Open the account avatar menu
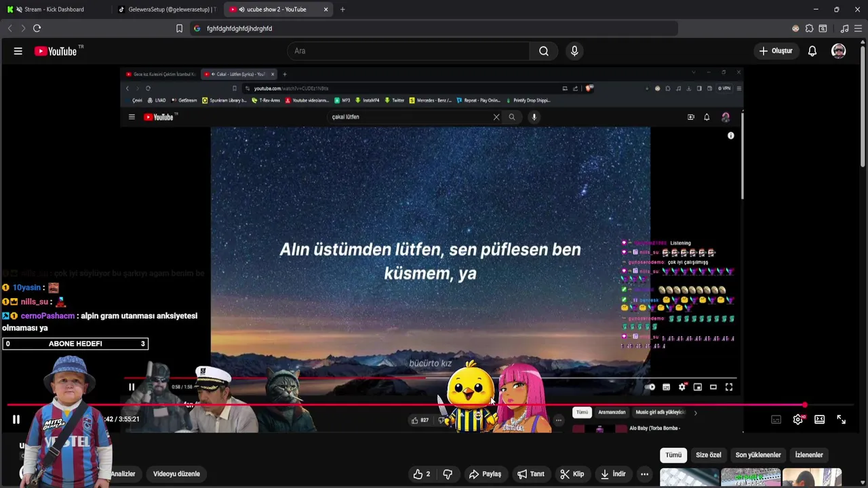 (839, 51)
